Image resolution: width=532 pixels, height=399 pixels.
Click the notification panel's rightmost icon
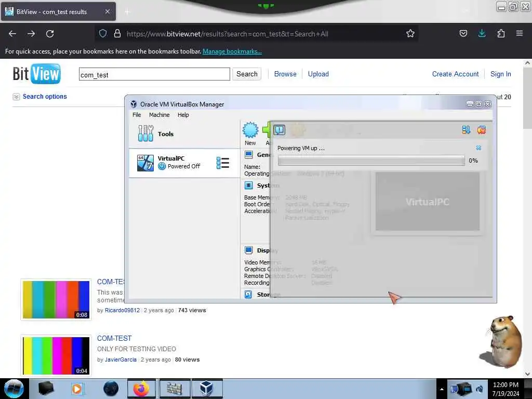pyautogui.click(x=482, y=129)
